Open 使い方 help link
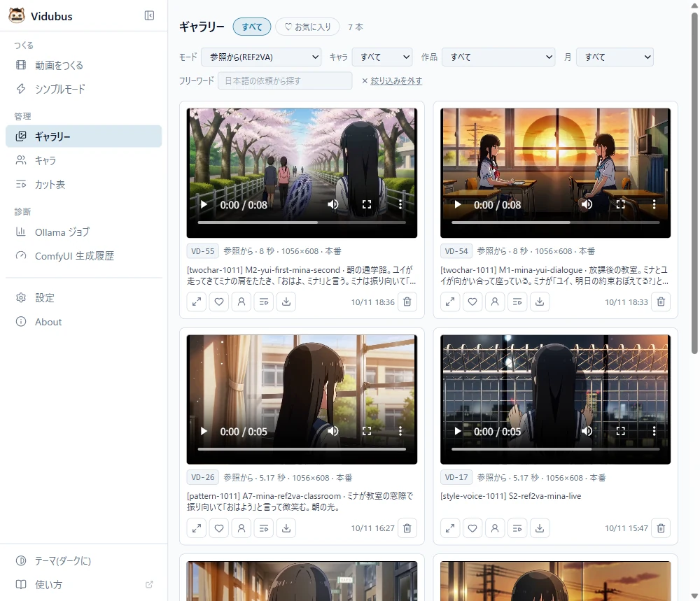 [84, 584]
